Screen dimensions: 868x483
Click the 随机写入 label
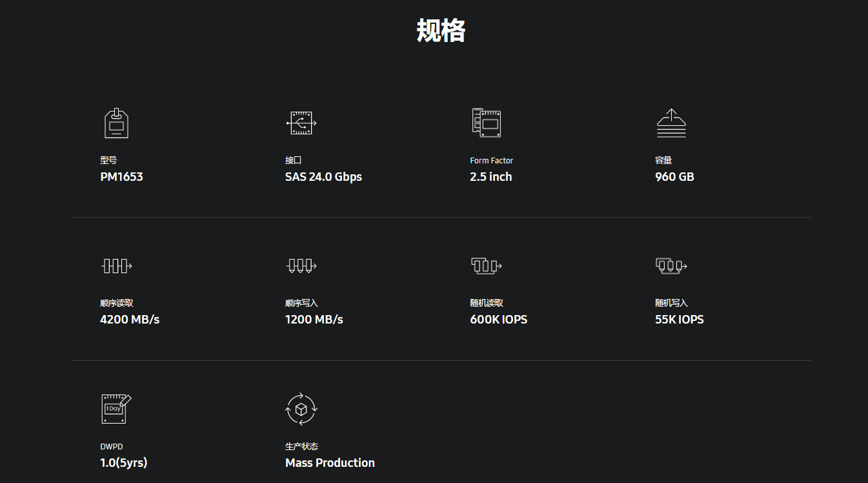[x=672, y=303]
